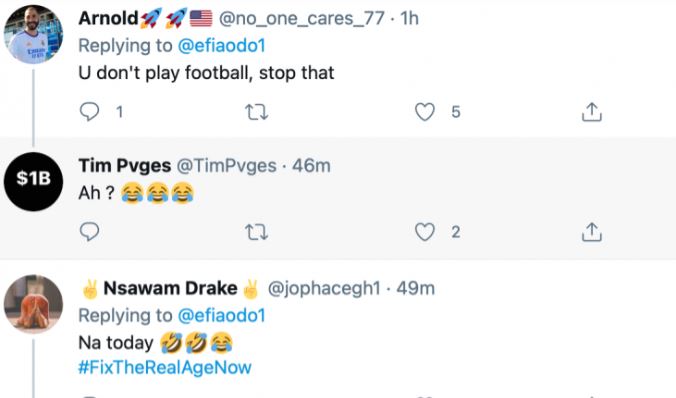Open @efiaodo1 mention in Nsawam Drake's reply
Image resolution: width=676 pixels, height=398 pixels.
click(222, 316)
